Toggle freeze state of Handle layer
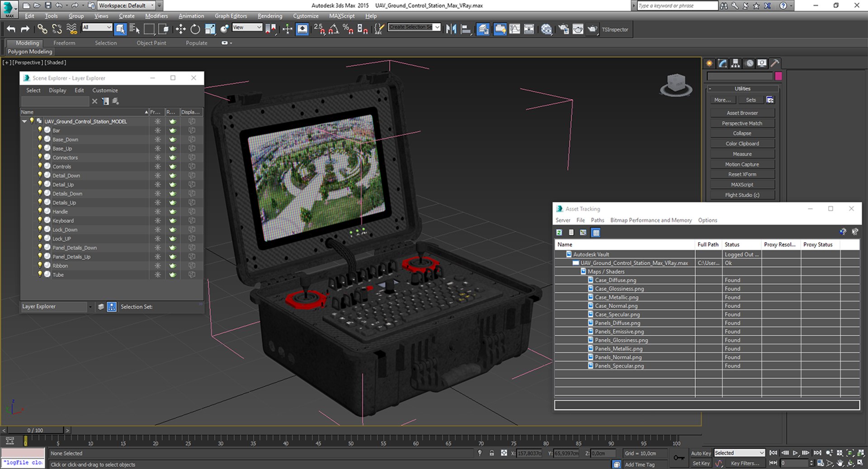Viewport: 868px width, 469px height. [157, 211]
